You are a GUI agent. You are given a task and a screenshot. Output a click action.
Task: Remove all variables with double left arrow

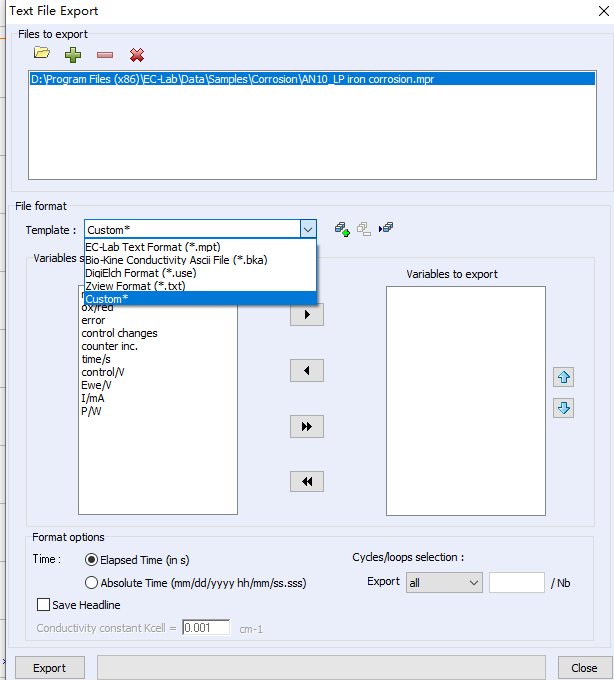point(307,482)
